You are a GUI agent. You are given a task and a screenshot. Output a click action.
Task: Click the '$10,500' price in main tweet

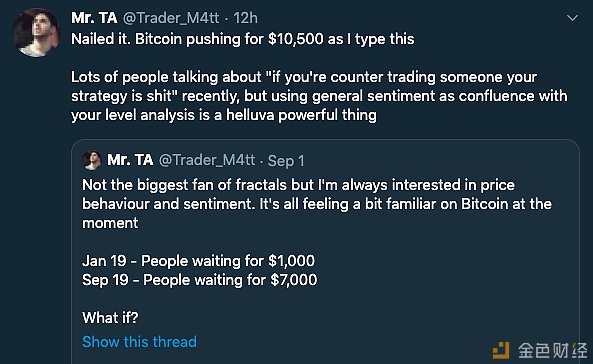coord(295,39)
